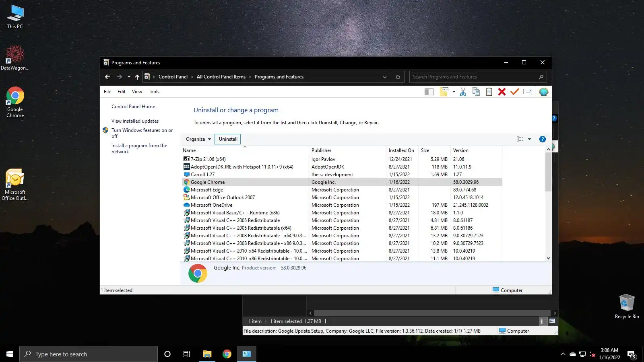The width and height of the screenshot is (644, 362).
Task: Expand the folder options toolbar dropdown arrow
Action: tap(454, 92)
